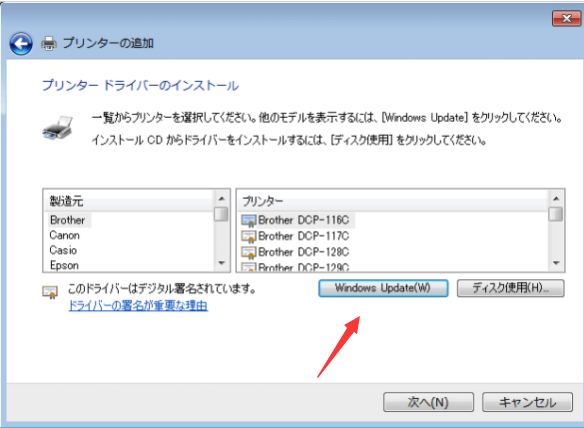Click manufacturer list scroll up arrow
This screenshot has width=584, height=428.
point(222,199)
